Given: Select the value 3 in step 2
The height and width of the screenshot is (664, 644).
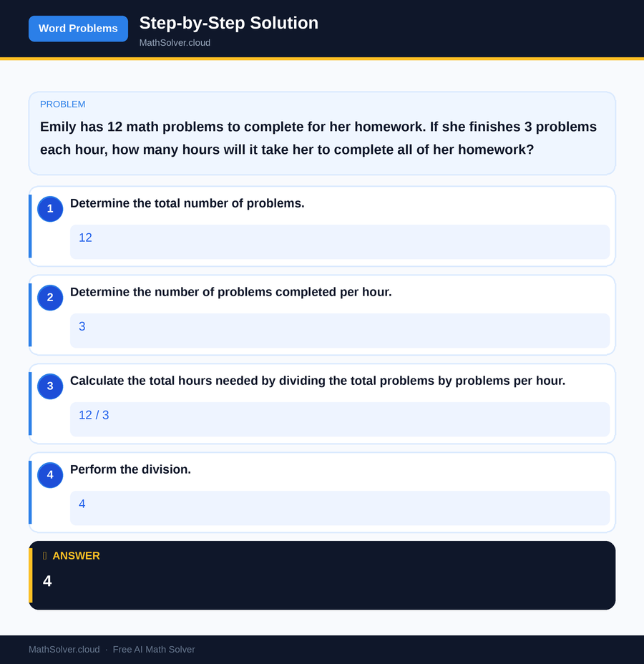Looking at the screenshot, I should (82, 326).
